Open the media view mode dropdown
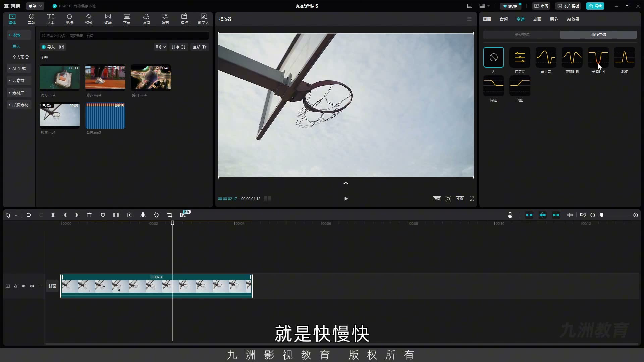The image size is (644, 362). point(161,47)
